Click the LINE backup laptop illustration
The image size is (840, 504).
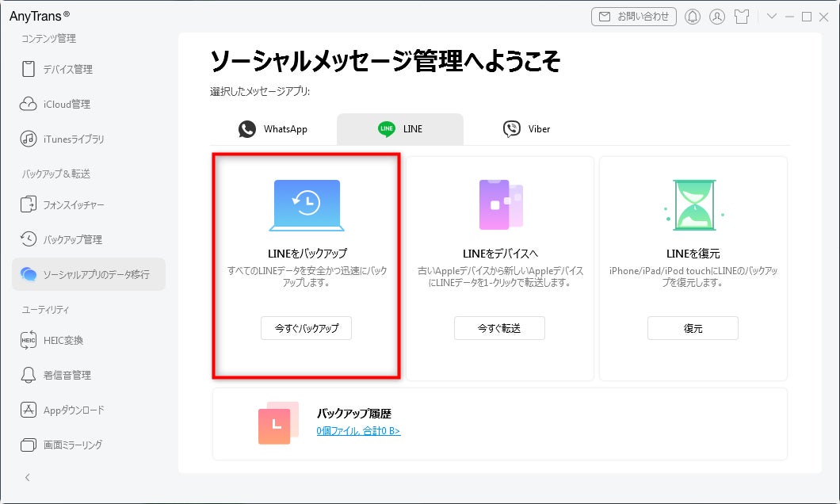tap(307, 205)
